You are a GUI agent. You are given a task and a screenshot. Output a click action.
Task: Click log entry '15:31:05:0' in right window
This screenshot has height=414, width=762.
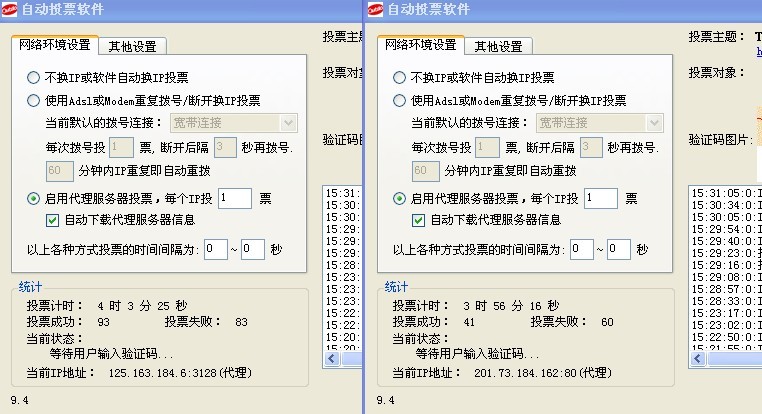coord(727,193)
